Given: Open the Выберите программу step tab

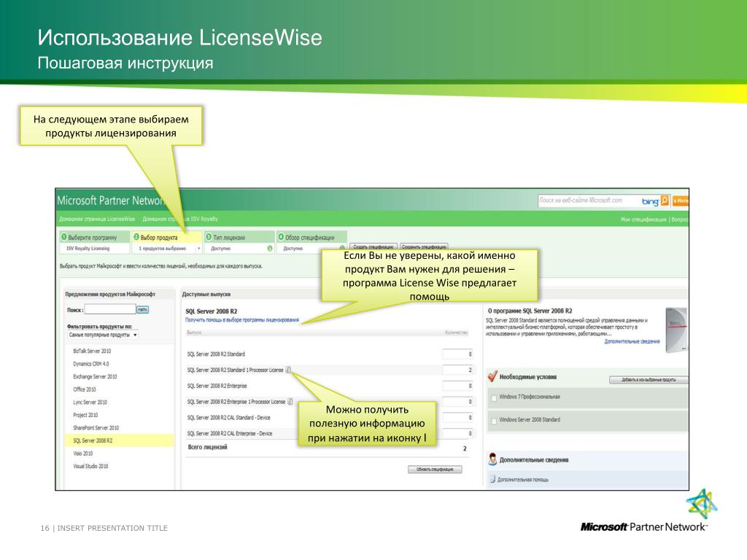Looking at the screenshot, I should coord(95,237).
